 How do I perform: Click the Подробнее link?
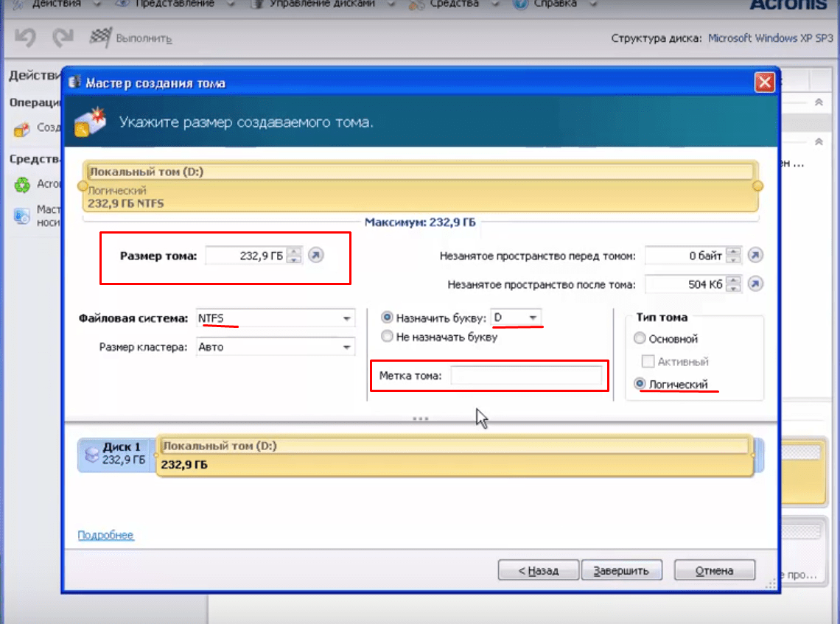click(105, 536)
